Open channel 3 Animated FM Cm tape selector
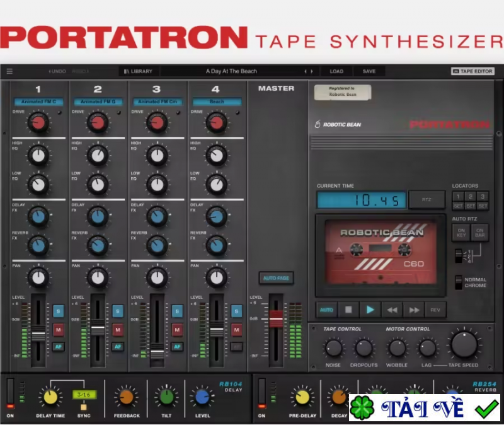The width and height of the screenshot is (504, 425). (x=157, y=102)
